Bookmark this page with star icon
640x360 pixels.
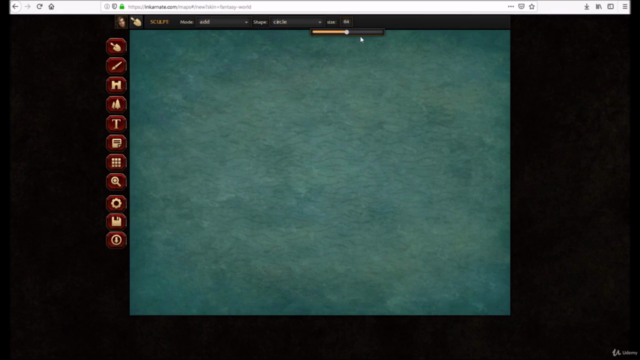[x=532, y=7]
